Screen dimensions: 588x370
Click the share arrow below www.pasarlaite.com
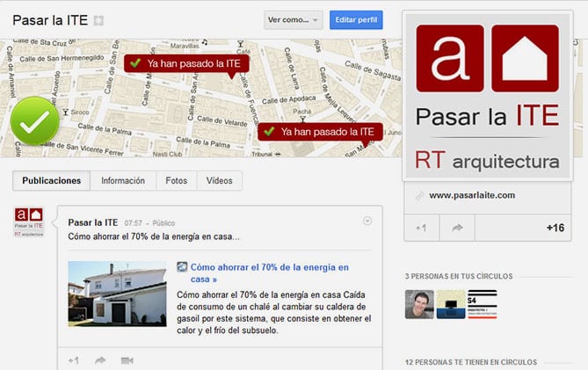(x=457, y=228)
